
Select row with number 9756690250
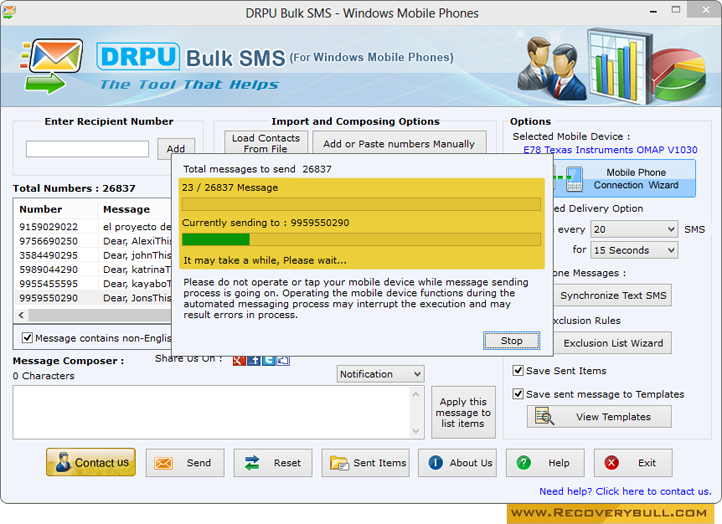point(93,241)
